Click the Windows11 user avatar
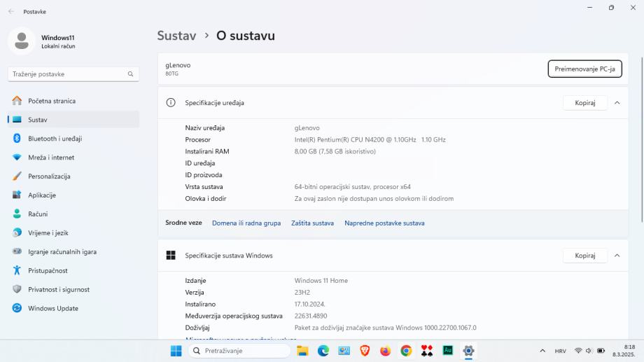Screen dimensions: 644x362 click(x=22, y=41)
